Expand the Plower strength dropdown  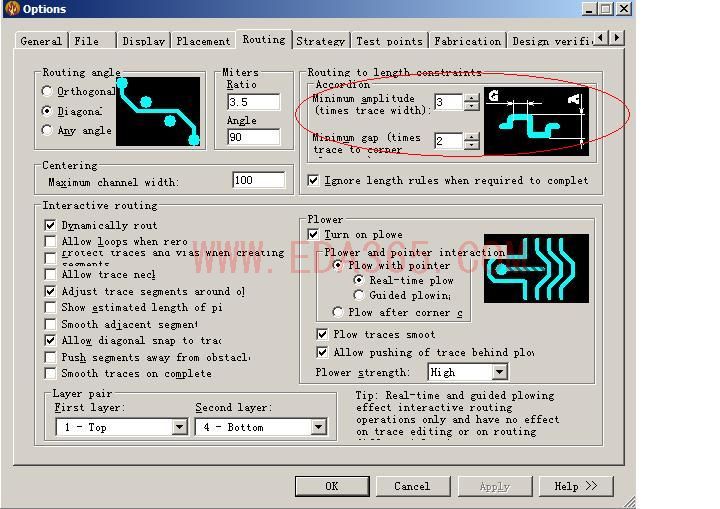point(499,372)
